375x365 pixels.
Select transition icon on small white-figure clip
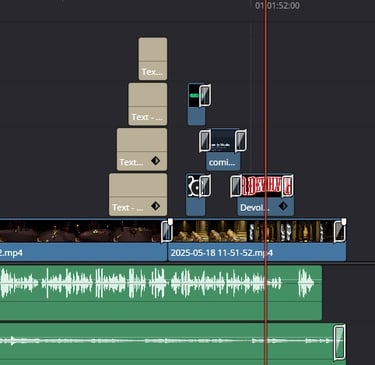click(x=205, y=186)
